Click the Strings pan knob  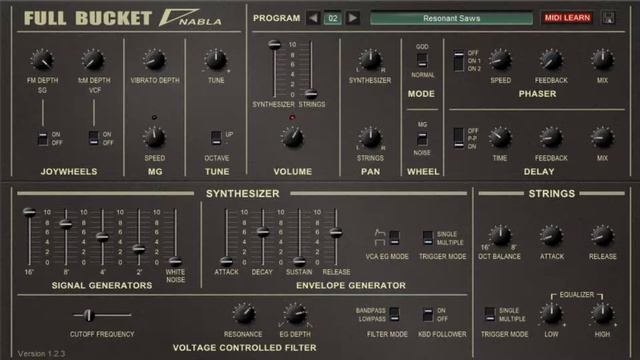pos(370,137)
